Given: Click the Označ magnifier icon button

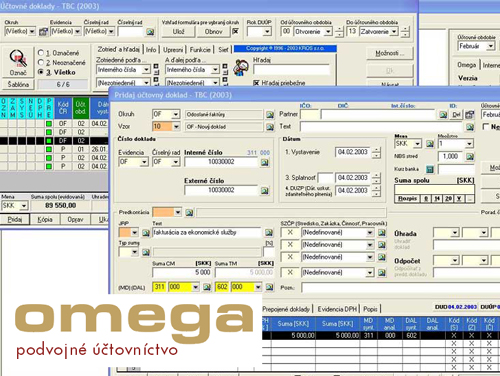Looking at the screenshot, I should click(x=18, y=62).
